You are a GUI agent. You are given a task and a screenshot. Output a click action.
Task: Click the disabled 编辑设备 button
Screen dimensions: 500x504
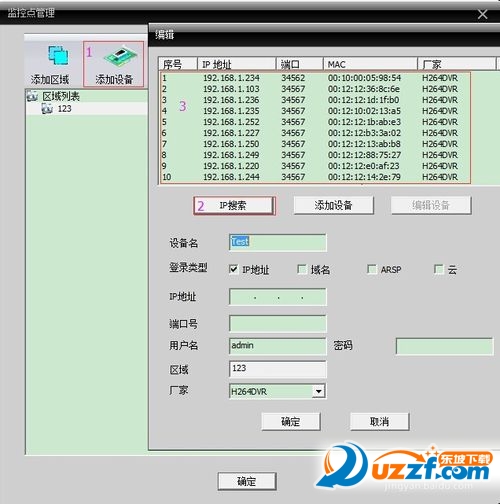(431, 205)
